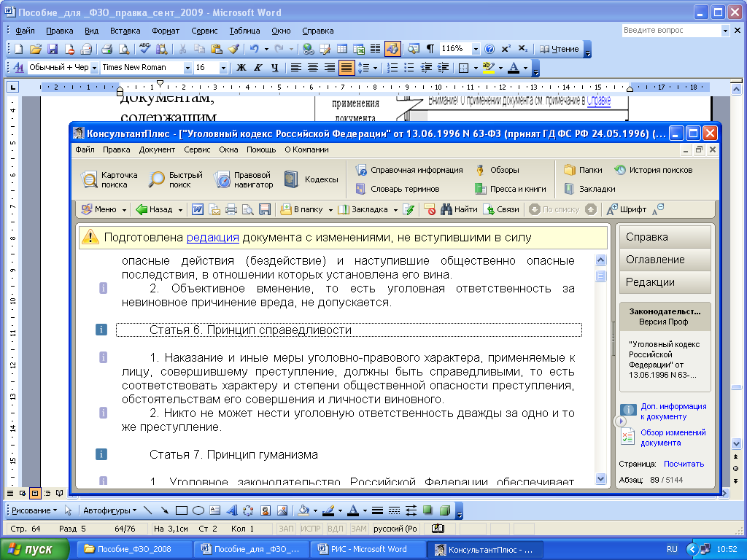The image size is (747, 560).
Task: Open Word's Таблица menu
Action: (244, 31)
